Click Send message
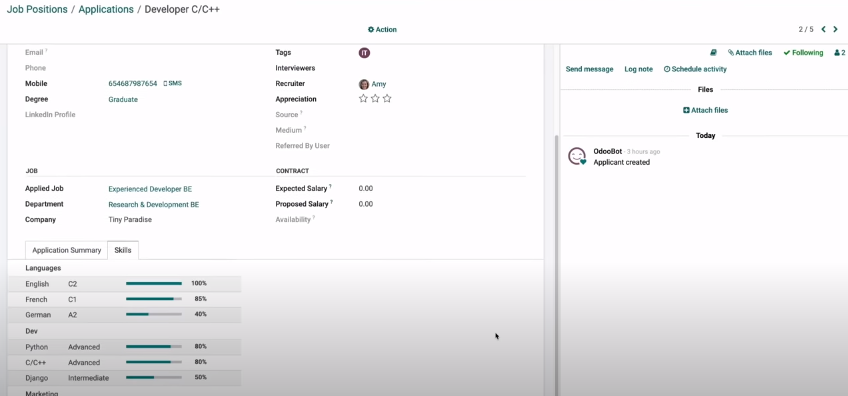 tap(589, 69)
